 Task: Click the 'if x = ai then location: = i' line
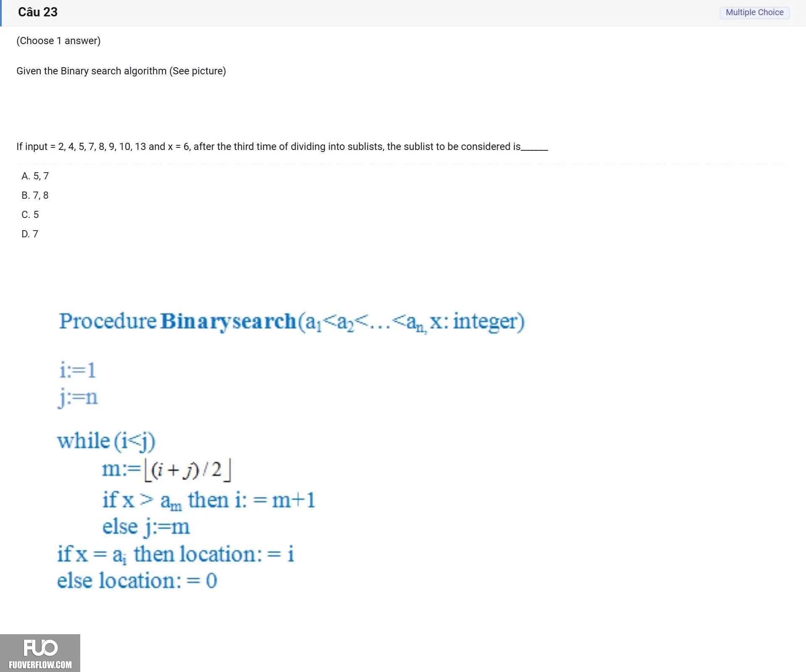click(176, 554)
